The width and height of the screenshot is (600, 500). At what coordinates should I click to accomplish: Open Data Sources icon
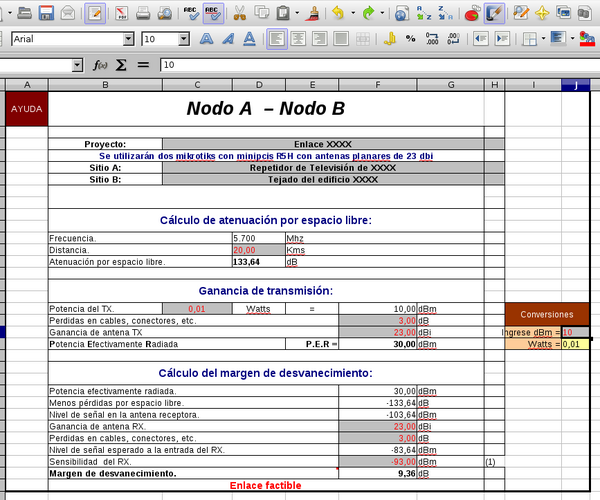585,13
